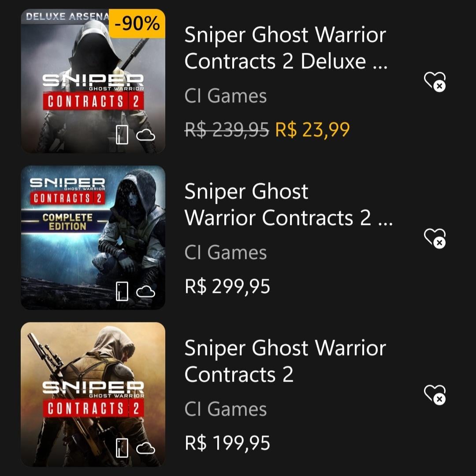The image size is (476, 476).
Task: Click console icon on base game cover
Action: coord(122,447)
